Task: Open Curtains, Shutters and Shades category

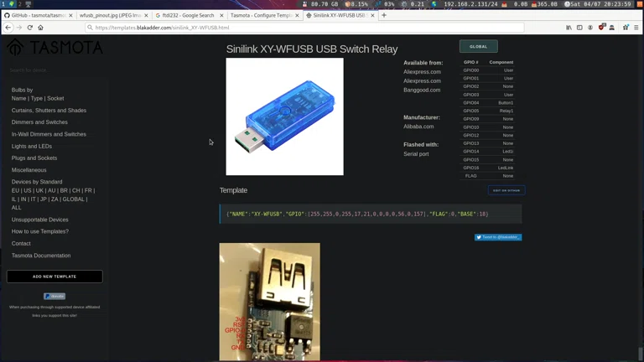Action: click(49, 111)
